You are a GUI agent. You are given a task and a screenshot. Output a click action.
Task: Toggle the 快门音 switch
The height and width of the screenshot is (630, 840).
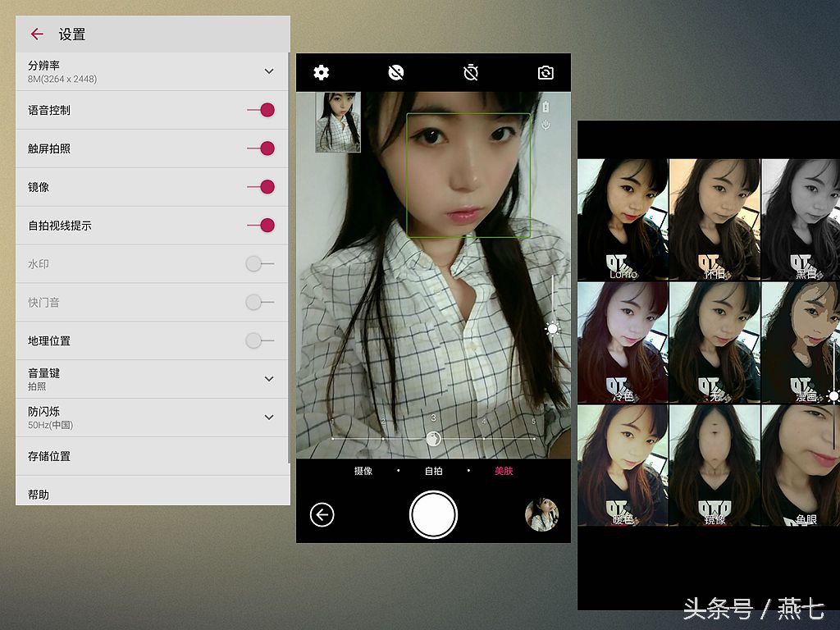pyautogui.click(x=260, y=302)
